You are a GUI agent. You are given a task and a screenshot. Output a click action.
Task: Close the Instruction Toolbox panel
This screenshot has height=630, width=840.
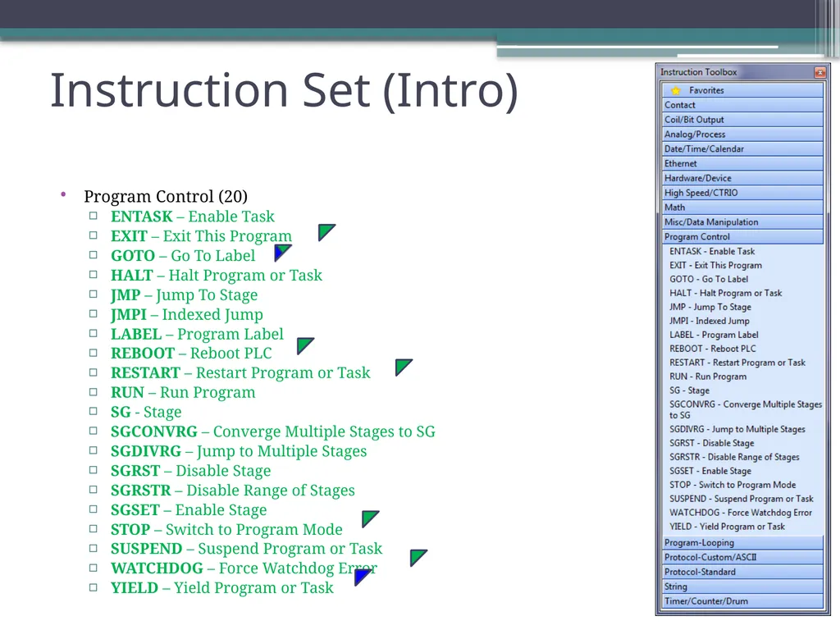(x=819, y=72)
